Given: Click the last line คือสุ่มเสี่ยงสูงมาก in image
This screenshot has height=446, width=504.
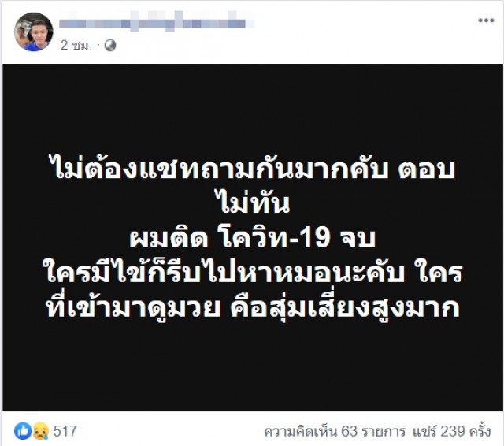Looking at the screenshot, I should 345,307.
